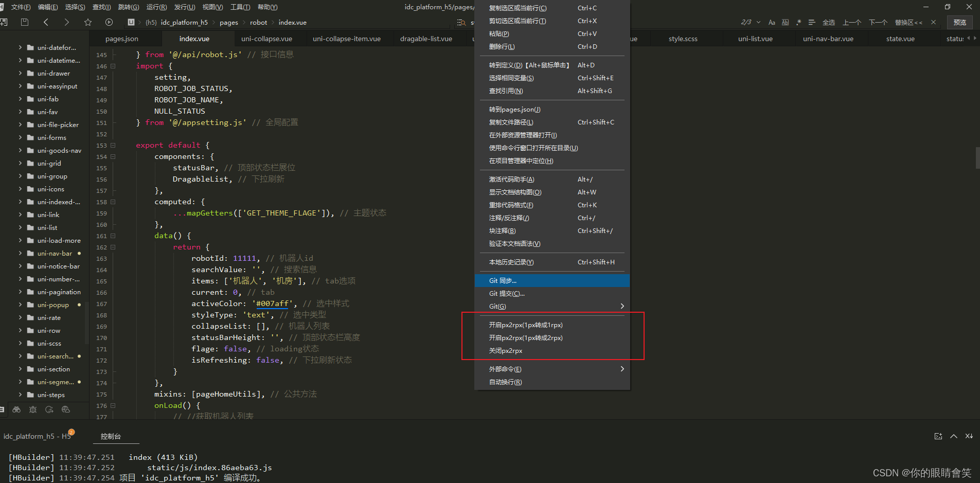
Task: Choose 关闭px2rpx from context menu
Action: (552, 350)
